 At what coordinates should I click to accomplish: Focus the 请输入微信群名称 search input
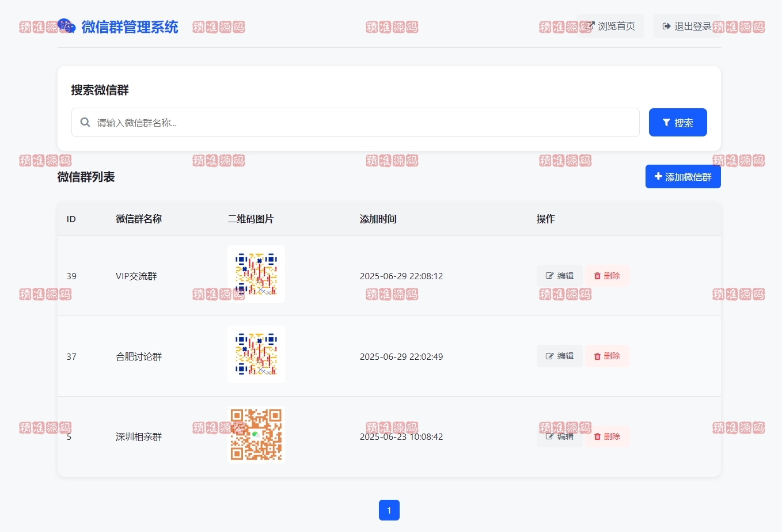pos(355,122)
